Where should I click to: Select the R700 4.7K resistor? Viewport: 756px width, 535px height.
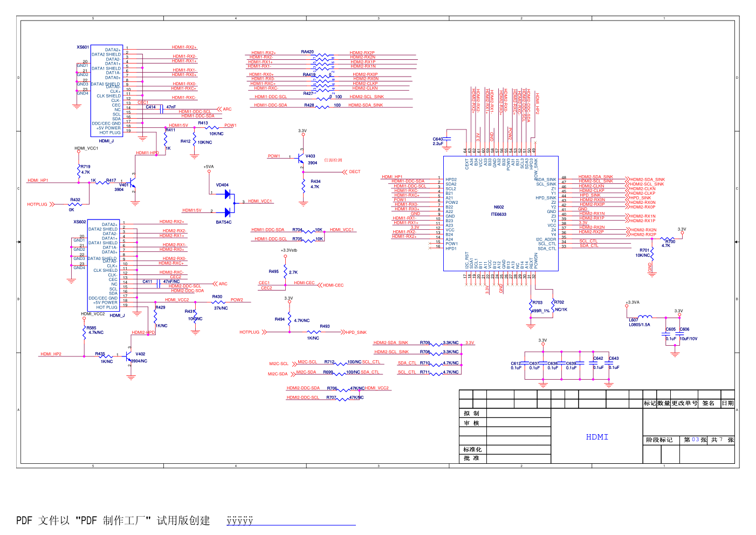(x=668, y=239)
